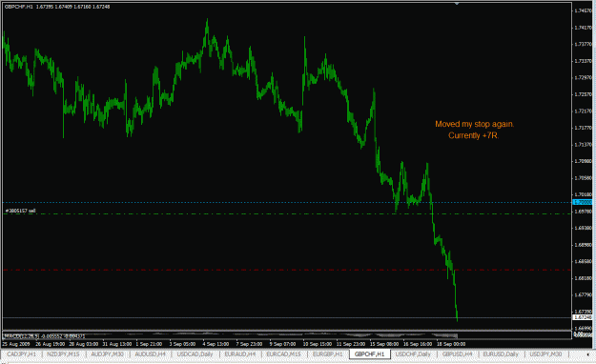Open the AUDUSD,H4 chart tab

click(x=150, y=354)
